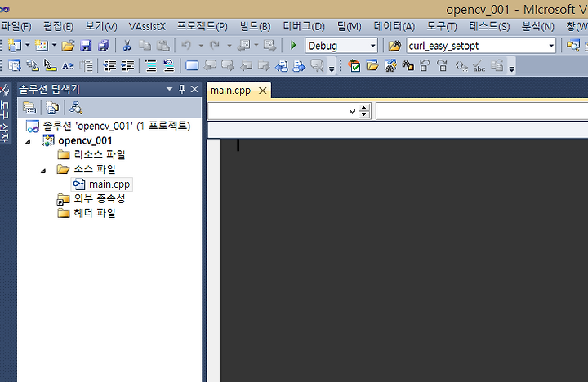Click the Copy toolbar icon
The height and width of the screenshot is (382, 588).
tap(145, 46)
